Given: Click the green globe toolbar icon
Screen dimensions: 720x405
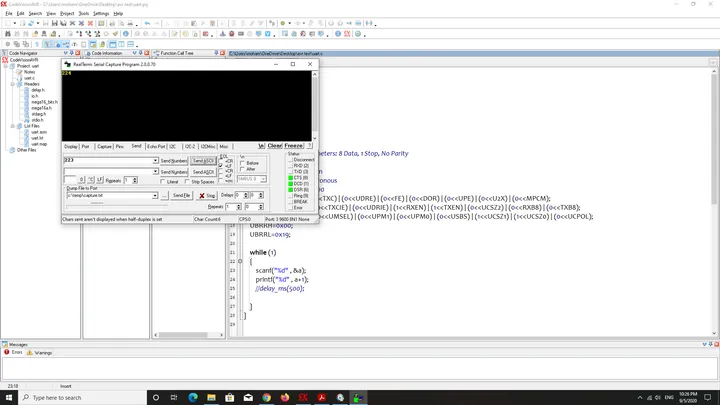Looking at the screenshot, I should click(x=358, y=34).
